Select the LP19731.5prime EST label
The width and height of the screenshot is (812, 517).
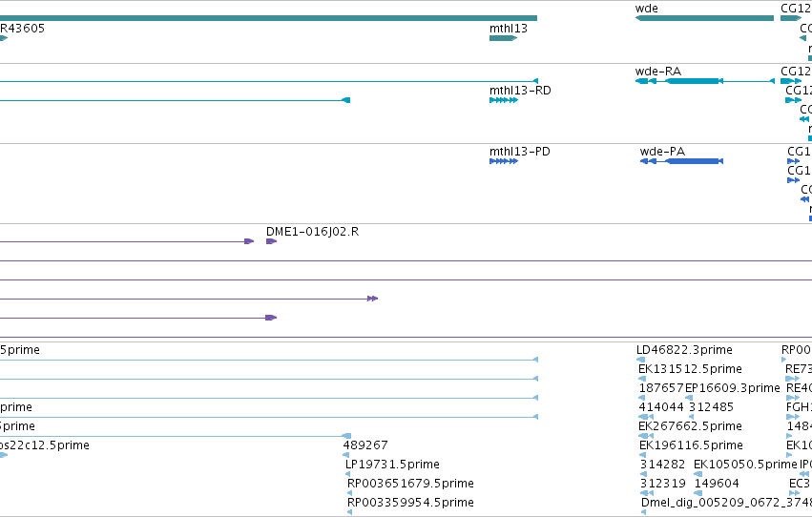coord(392,465)
